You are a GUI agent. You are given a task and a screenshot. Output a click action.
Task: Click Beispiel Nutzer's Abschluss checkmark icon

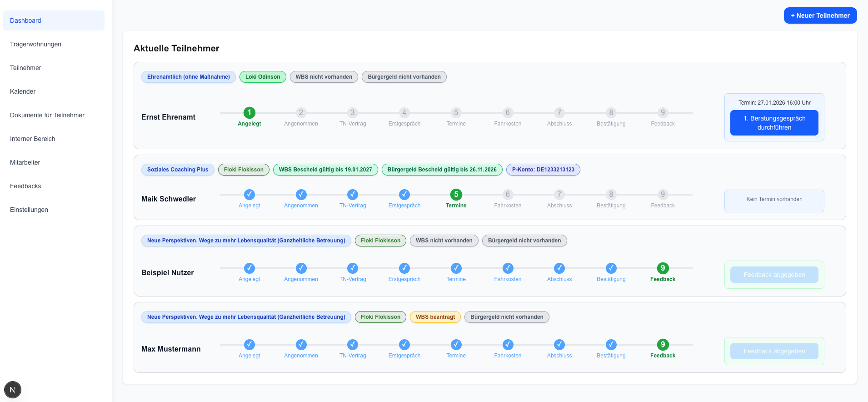pos(559,268)
